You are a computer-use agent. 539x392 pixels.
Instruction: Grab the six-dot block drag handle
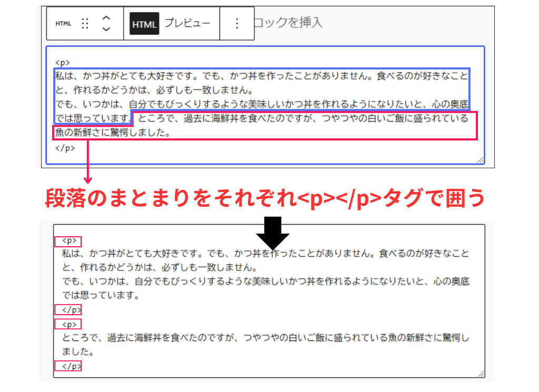(85, 24)
